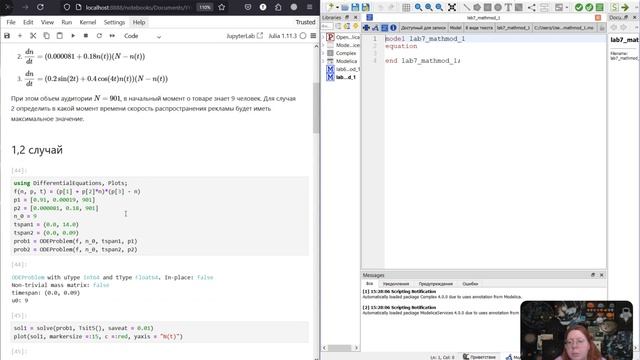Click the localhost address bar
Viewport: 640px width, 360px height.
click(137, 7)
